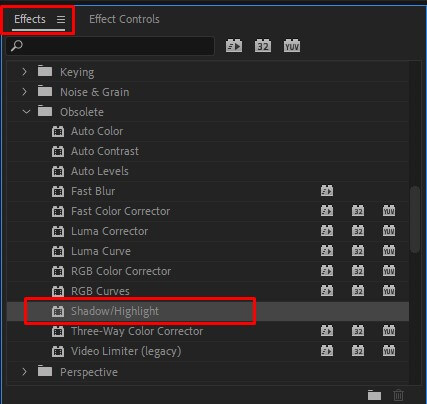This screenshot has width=427, height=404.
Task: Click the effects search input field
Action: pyautogui.click(x=110, y=46)
